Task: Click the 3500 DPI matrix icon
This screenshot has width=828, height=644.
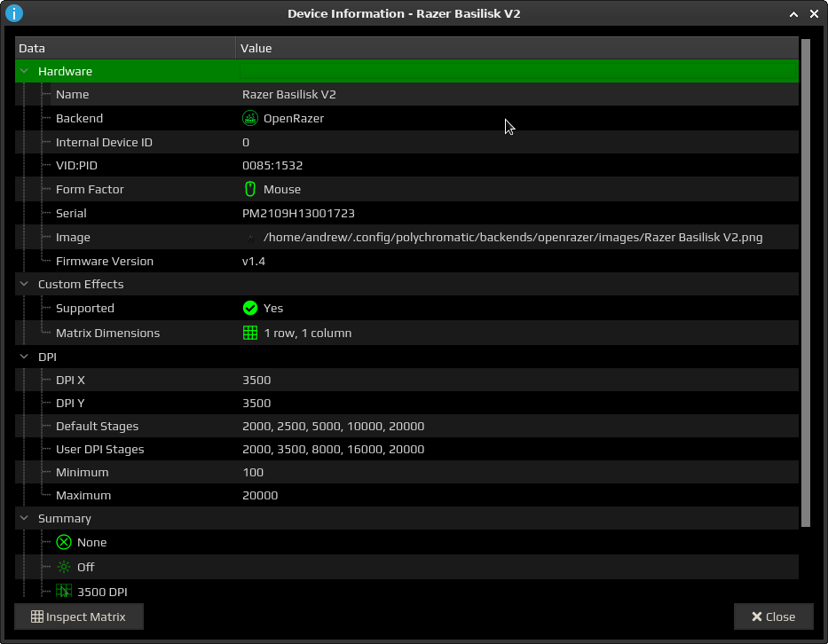Action: coord(63,591)
